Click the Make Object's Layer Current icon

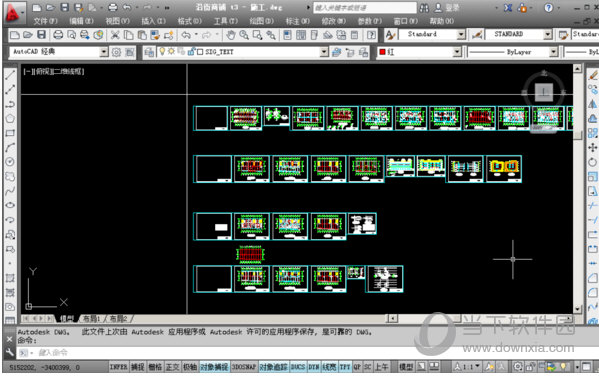coord(337,52)
